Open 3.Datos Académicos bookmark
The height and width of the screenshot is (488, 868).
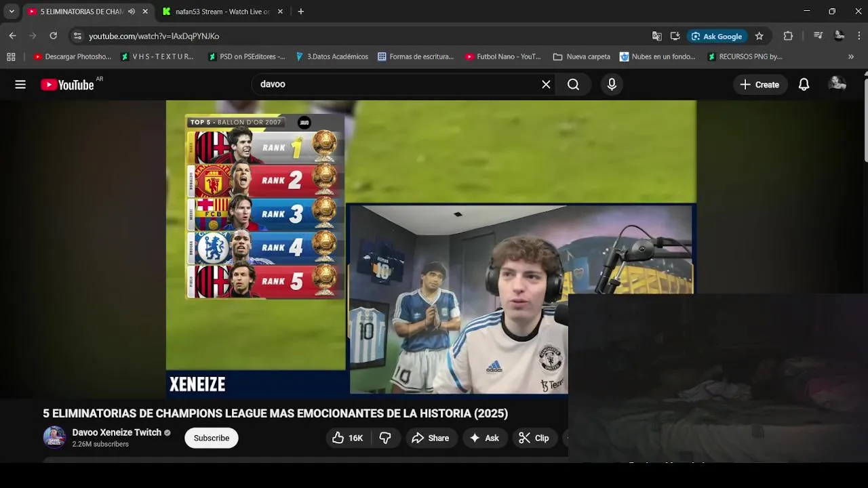332,57
